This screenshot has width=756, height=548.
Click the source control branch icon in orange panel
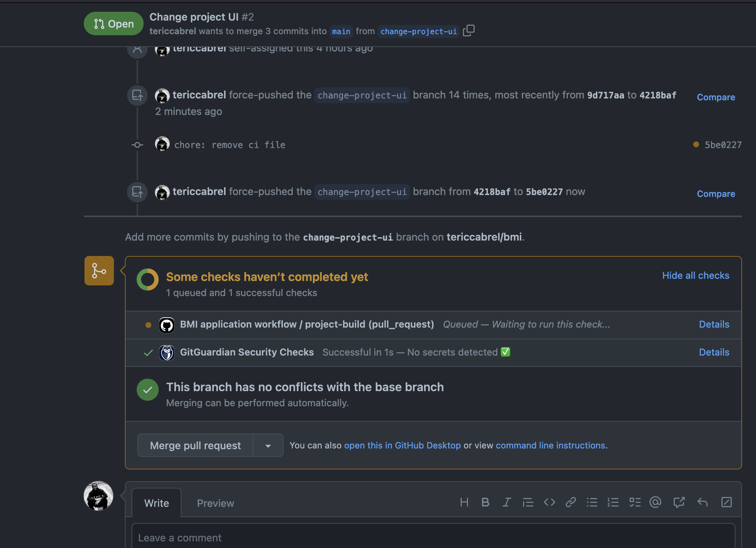[98, 270]
